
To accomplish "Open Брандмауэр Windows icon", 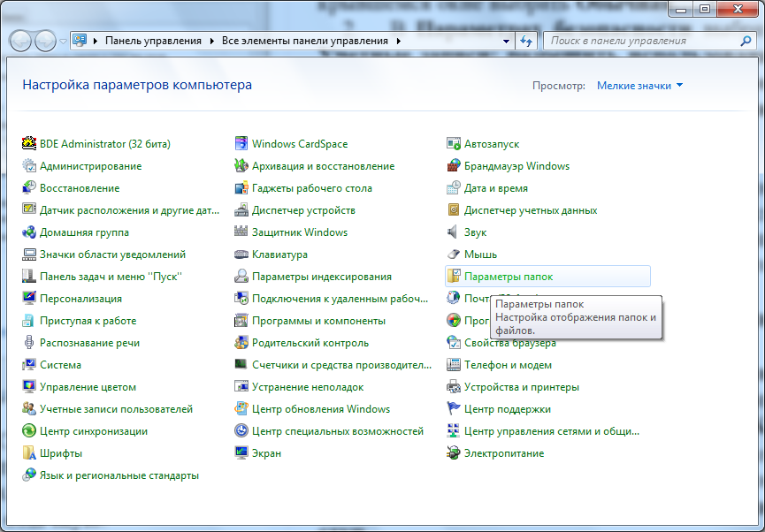I will (x=453, y=166).
